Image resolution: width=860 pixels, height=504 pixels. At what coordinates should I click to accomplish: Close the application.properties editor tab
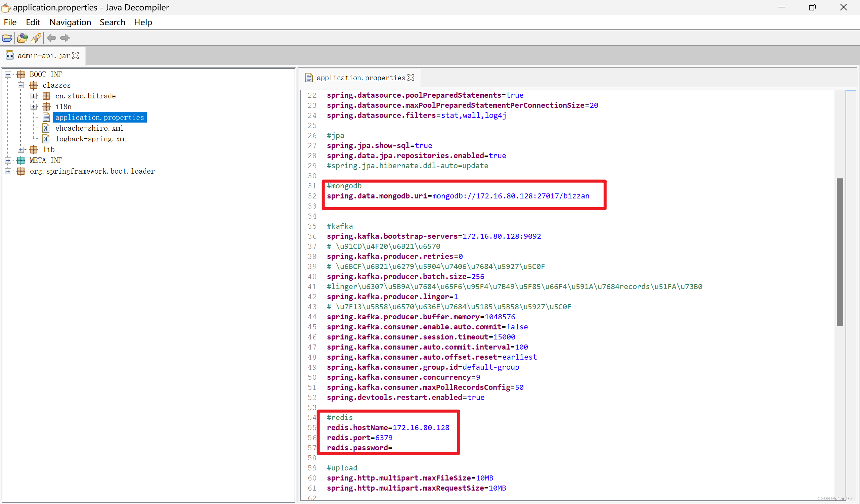(x=411, y=78)
